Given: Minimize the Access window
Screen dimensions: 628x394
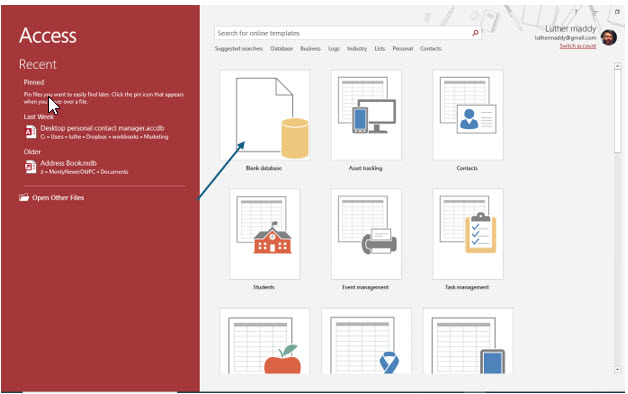Looking at the screenshot, I should 596,12.
